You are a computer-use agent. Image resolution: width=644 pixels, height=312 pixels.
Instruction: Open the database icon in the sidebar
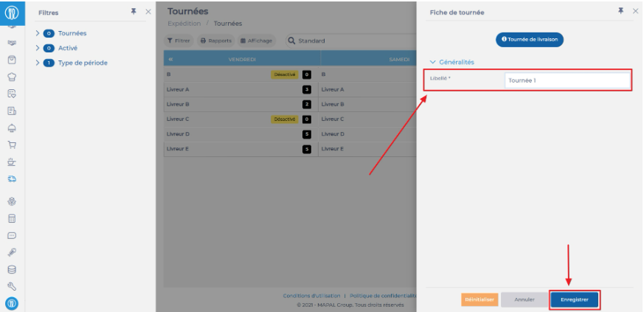tap(12, 270)
